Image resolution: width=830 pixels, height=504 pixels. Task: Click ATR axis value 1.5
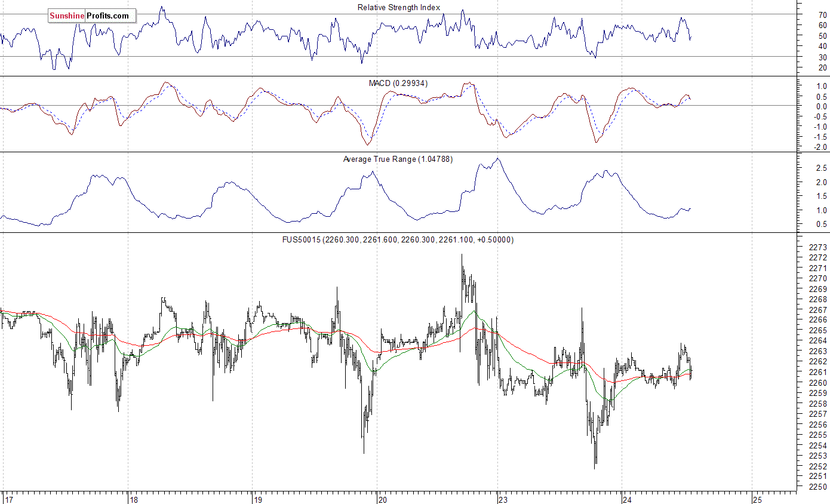(x=820, y=196)
